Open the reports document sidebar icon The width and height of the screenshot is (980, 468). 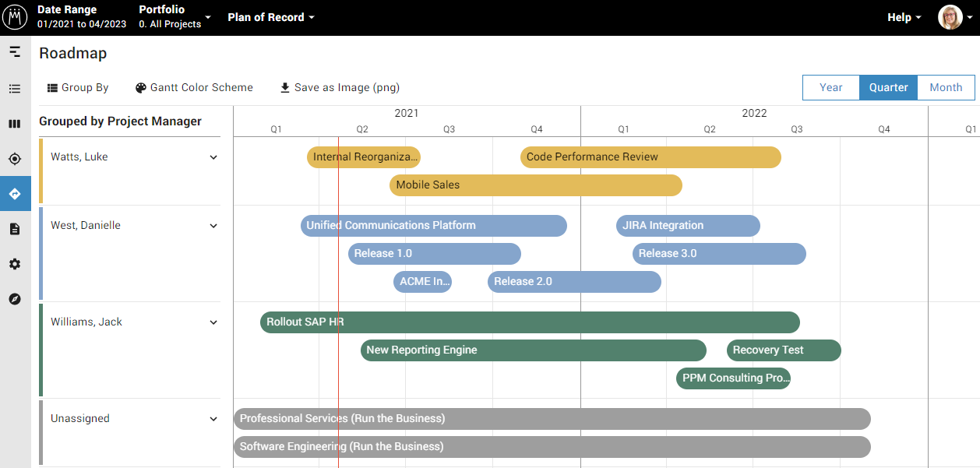[15, 229]
